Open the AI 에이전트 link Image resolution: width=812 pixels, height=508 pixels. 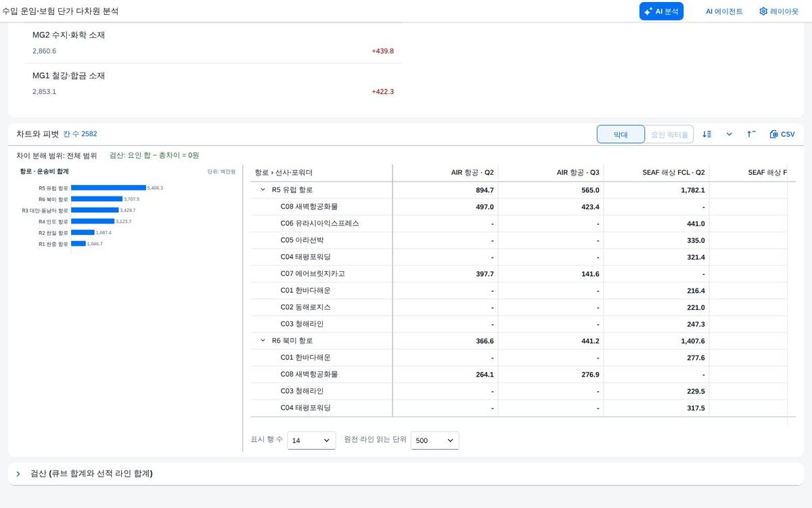(724, 11)
